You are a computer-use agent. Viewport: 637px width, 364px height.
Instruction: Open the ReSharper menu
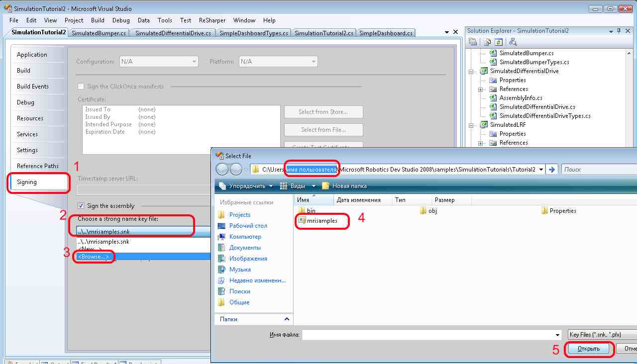(212, 20)
